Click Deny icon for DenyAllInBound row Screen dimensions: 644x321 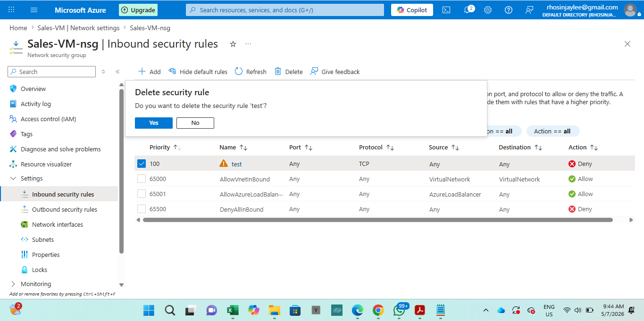[x=572, y=209]
